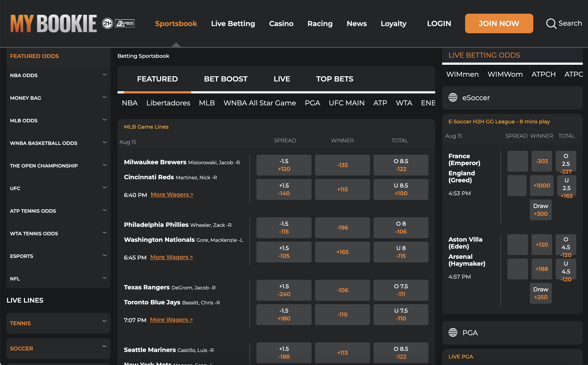Click the JOIN NOW button
Viewport: 588px width, 365px height.
499,23
